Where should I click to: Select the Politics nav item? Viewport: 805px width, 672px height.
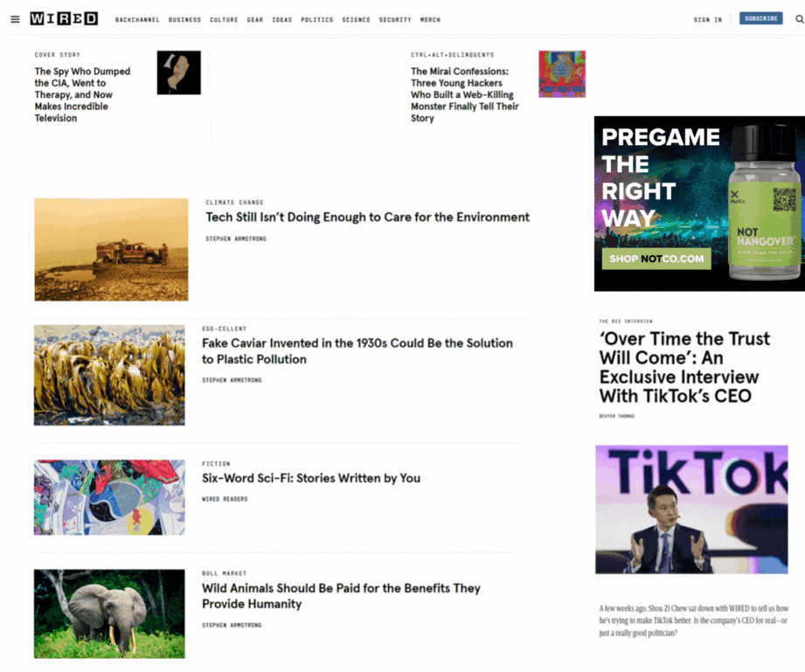[x=316, y=20]
